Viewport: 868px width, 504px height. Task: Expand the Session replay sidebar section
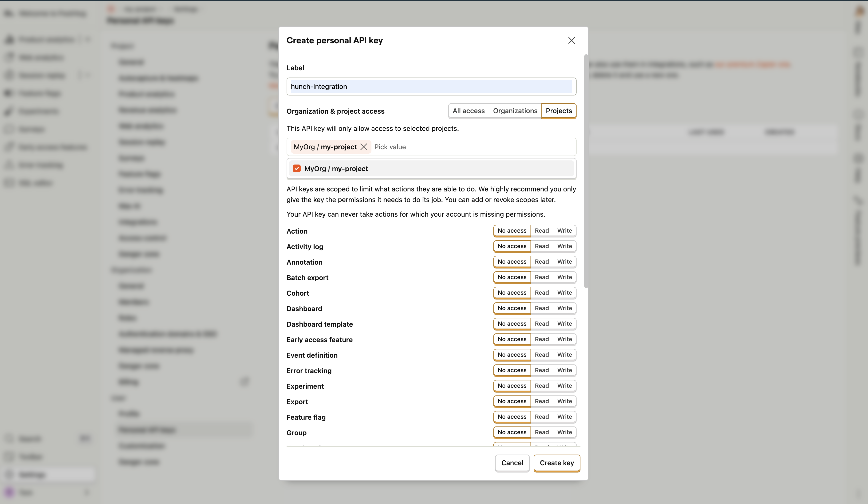point(88,75)
